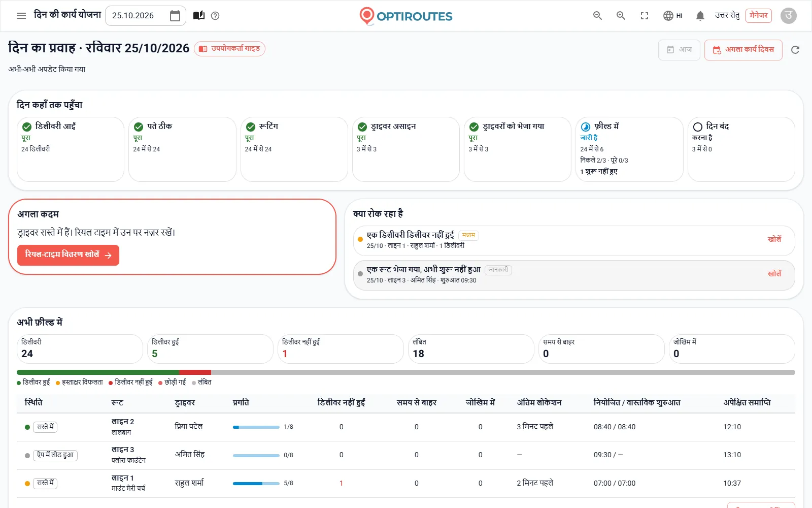Open the ड्राइवरों को भेजा गया stage
Viewport: 812px width, 508px height.
(x=518, y=149)
